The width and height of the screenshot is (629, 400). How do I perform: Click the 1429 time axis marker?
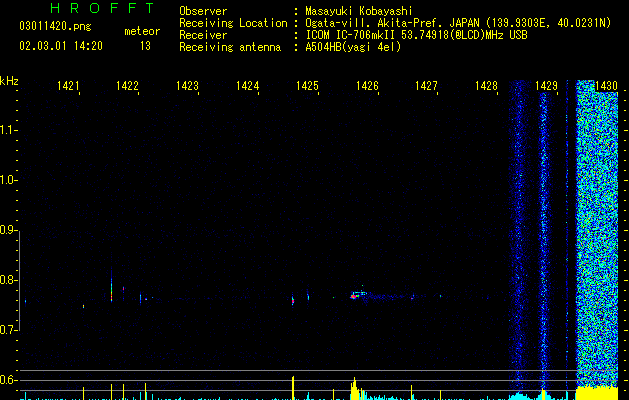pyautogui.click(x=546, y=86)
